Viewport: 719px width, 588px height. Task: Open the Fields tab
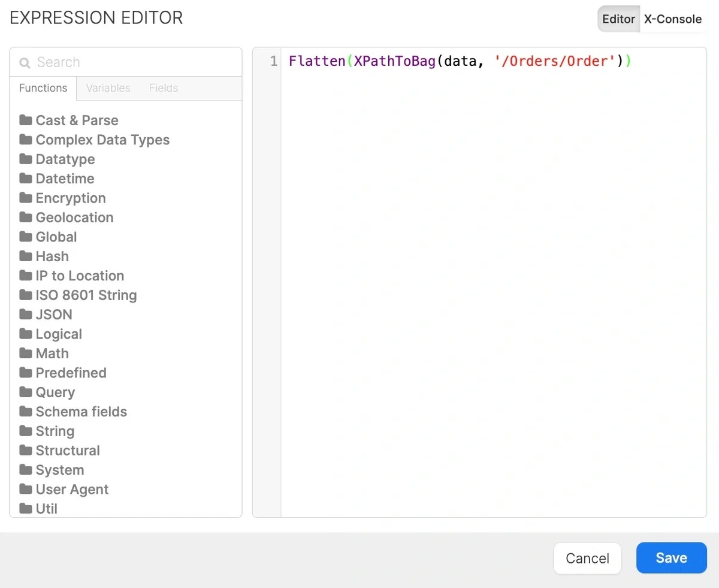coord(164,88)
